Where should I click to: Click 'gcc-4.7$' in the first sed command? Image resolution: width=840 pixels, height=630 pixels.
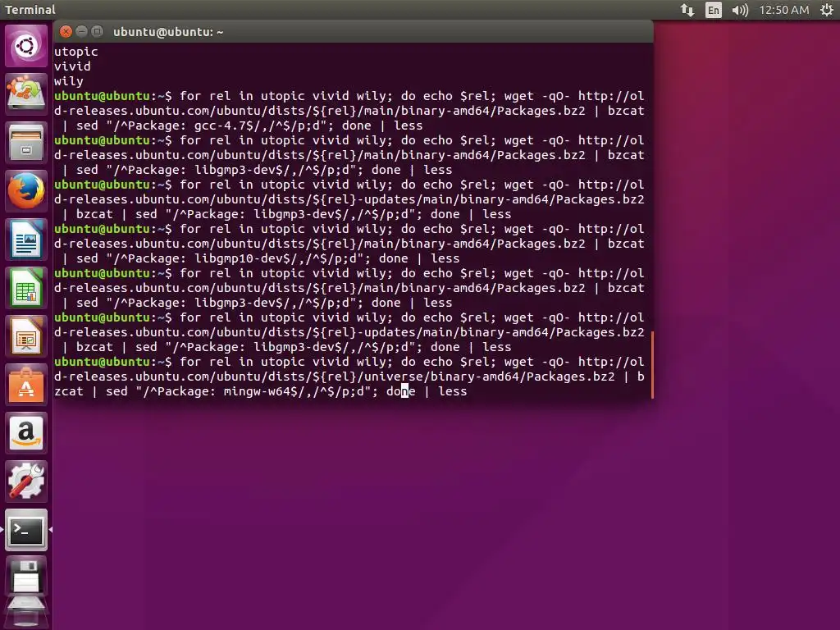coord(223,126)
